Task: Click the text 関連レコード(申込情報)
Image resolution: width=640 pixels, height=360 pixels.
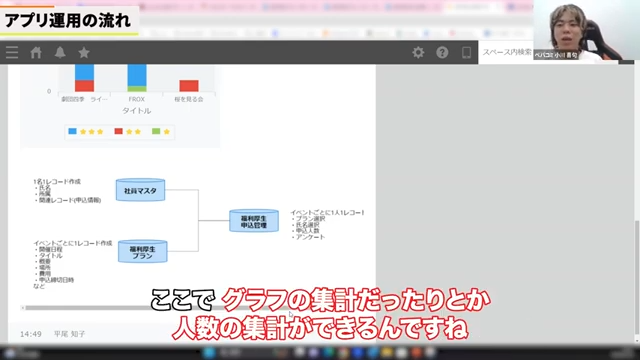Action: (x=70, y=200)
